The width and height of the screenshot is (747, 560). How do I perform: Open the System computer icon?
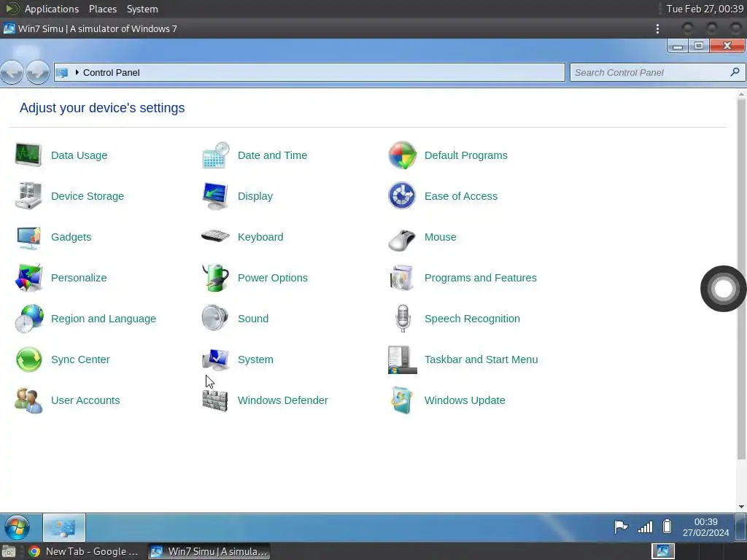(x=215, y=360)
